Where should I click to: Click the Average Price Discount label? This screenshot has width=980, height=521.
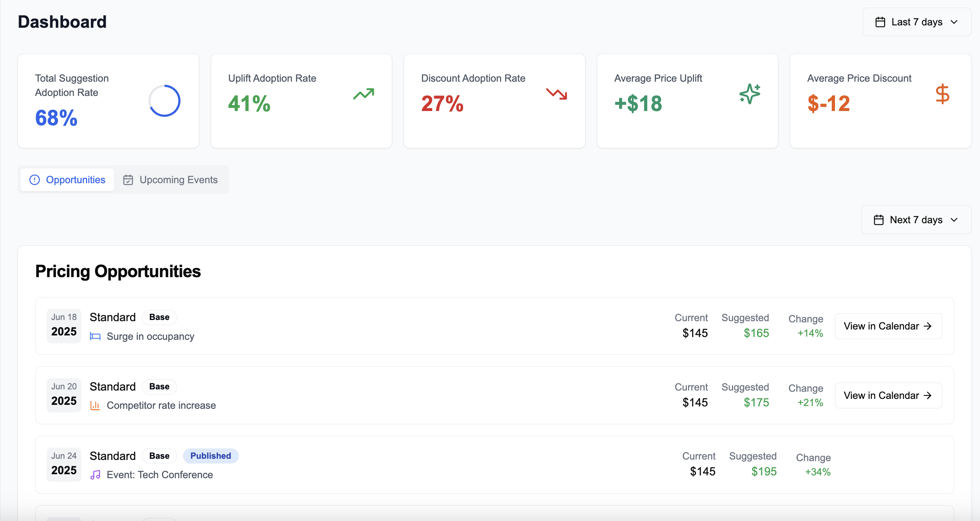coord(859,78)
